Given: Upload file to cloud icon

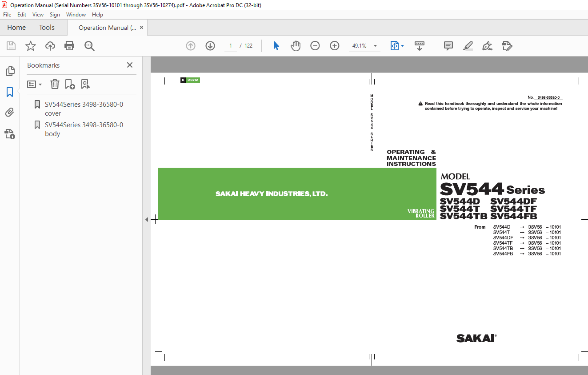Looking at the screenshot, I should [x=50, y=46].
